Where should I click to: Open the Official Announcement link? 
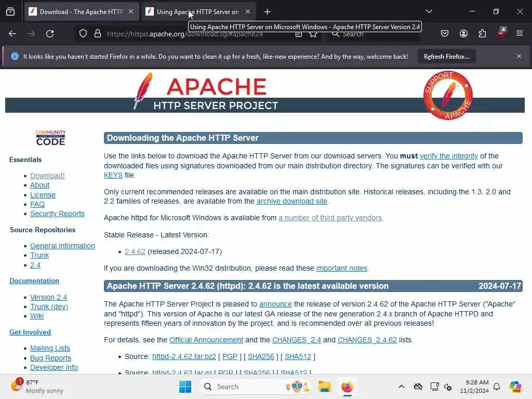(x=206, y=340)
